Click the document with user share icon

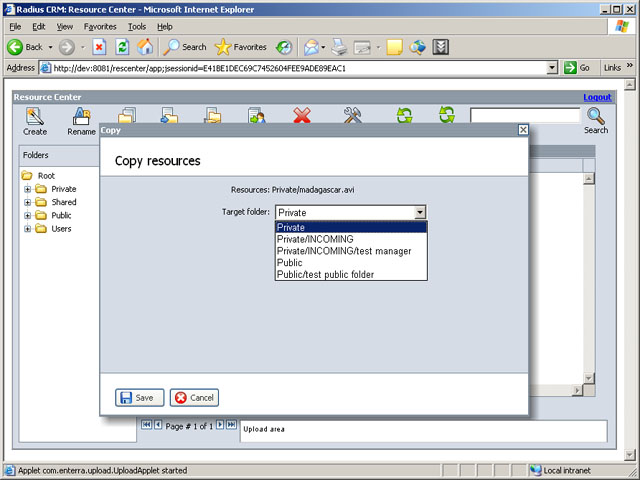257,115
